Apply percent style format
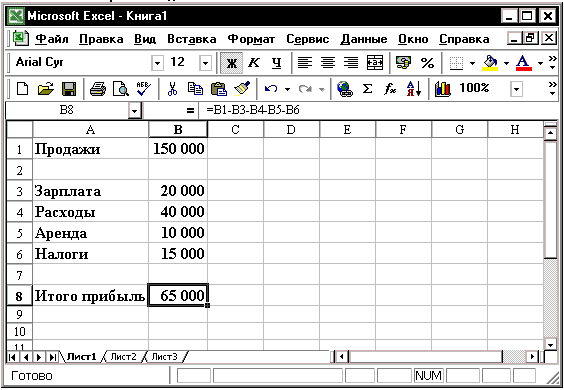The height and width of the screenshot is (390, 564). 427,63
